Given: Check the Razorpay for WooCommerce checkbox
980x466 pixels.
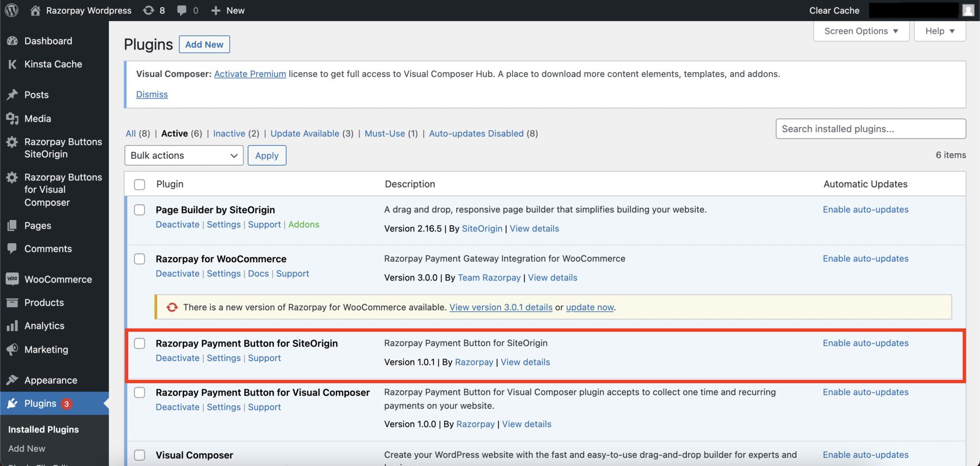Looking at the screenshot, I should (x=139, y=259).
